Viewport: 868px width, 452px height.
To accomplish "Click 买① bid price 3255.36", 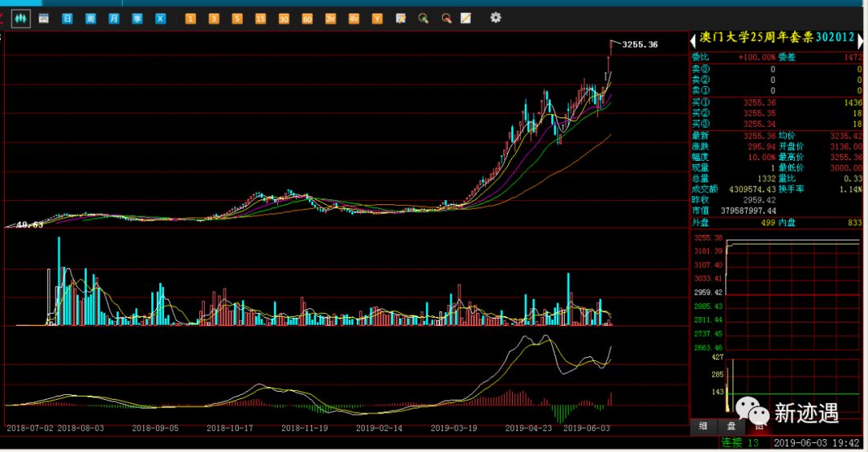I will click(759, 102).
